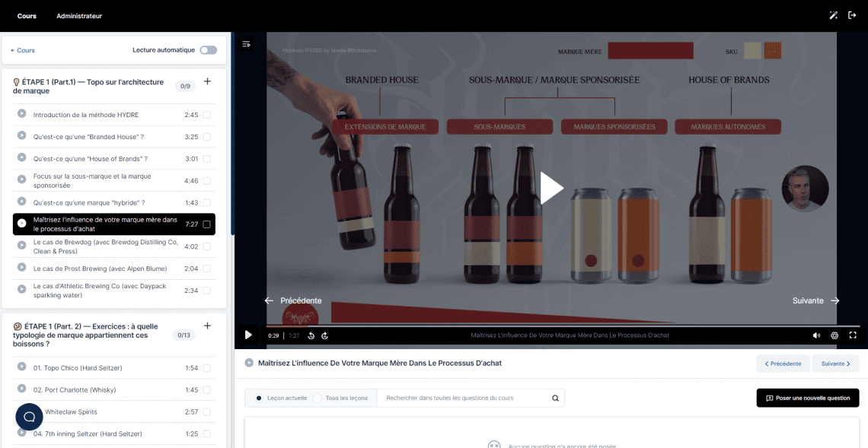Tick checkbox for 02. Port Charlotte
868x448 pixels.
pos(206,390)
